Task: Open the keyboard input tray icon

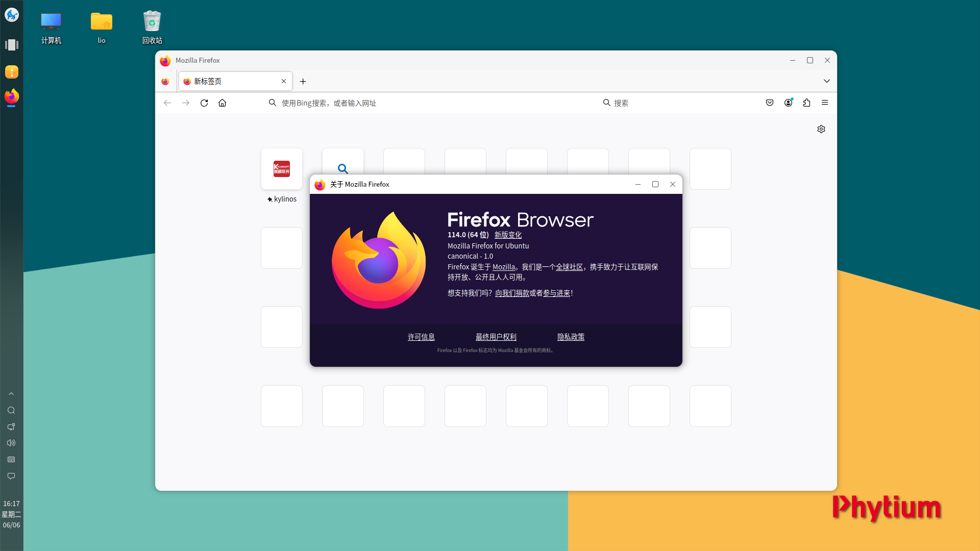Action: pyautogui.click(x=11, y=460)
